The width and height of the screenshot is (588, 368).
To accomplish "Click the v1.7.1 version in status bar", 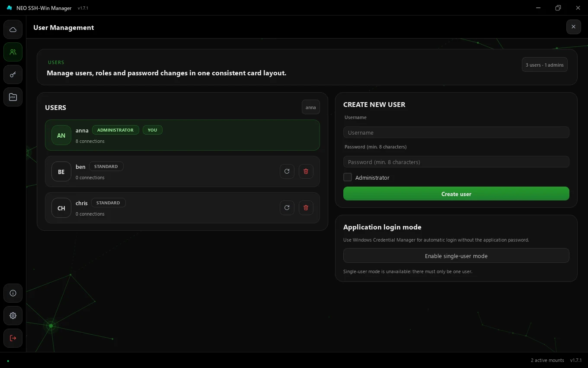I will coord(576,360).
